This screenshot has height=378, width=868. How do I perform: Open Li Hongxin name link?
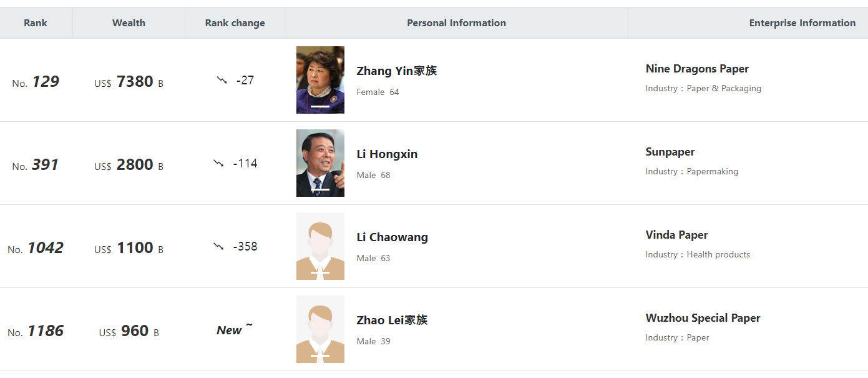(387, 154)
